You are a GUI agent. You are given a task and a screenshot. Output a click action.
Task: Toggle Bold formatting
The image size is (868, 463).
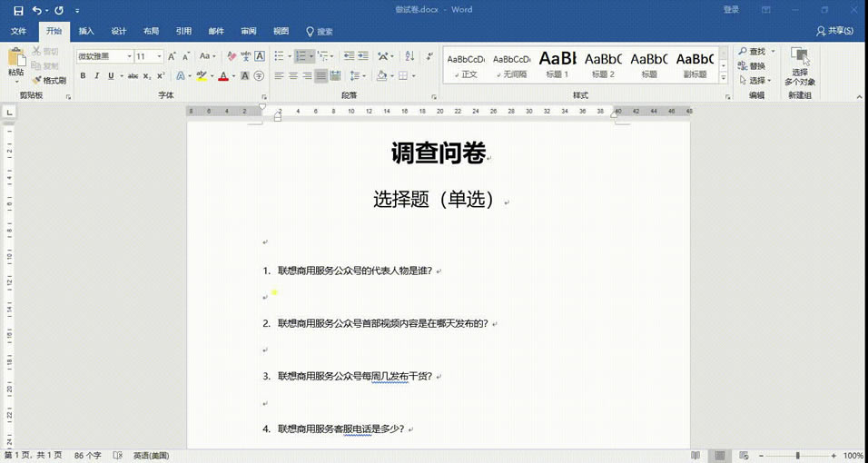tap(83, 76)
